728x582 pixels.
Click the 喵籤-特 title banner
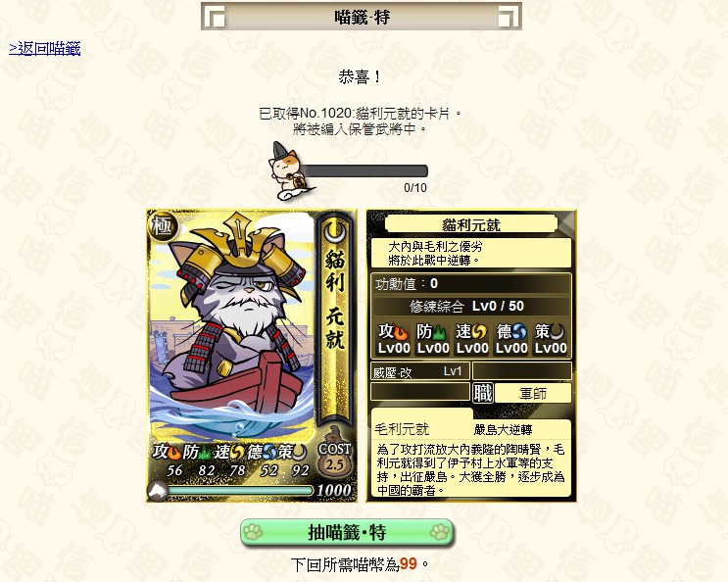362,17
